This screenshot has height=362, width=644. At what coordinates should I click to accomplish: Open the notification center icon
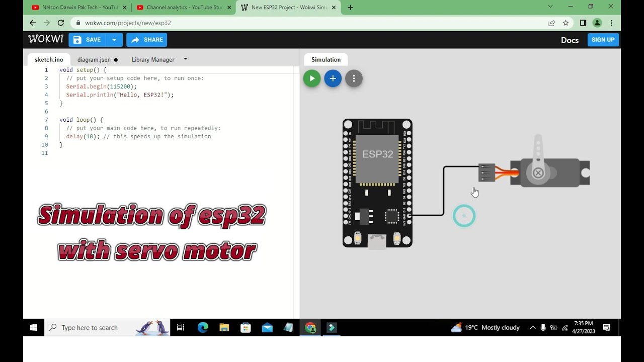(607, 327)
